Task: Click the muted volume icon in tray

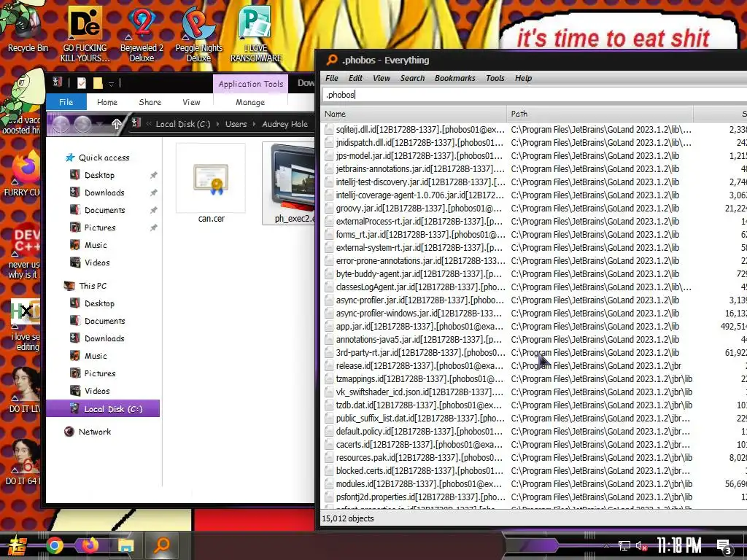Action: coord(641,545)
